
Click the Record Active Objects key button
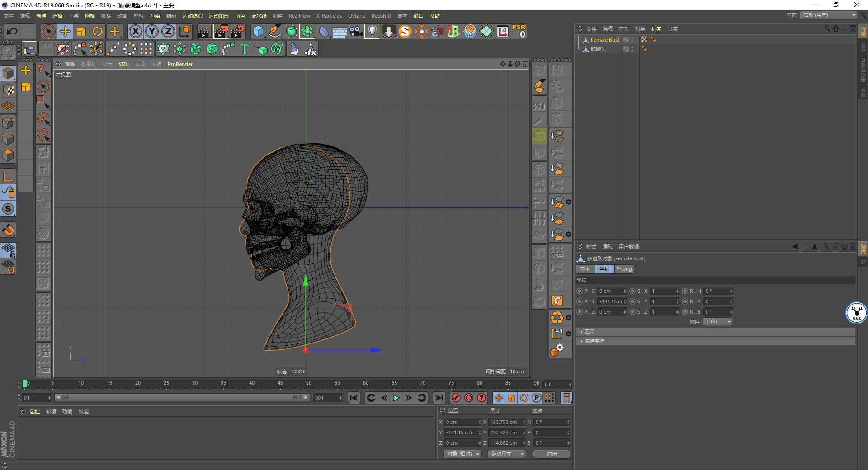[456, 398]
